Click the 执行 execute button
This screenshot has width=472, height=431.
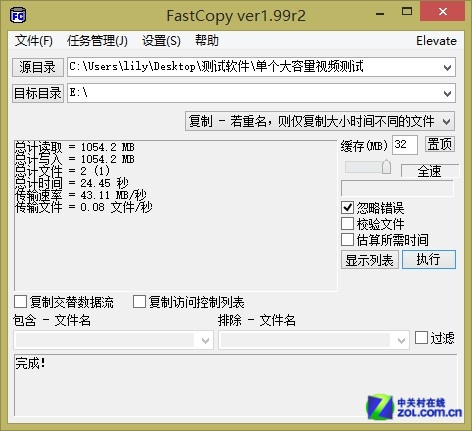(x=429, y=259)
